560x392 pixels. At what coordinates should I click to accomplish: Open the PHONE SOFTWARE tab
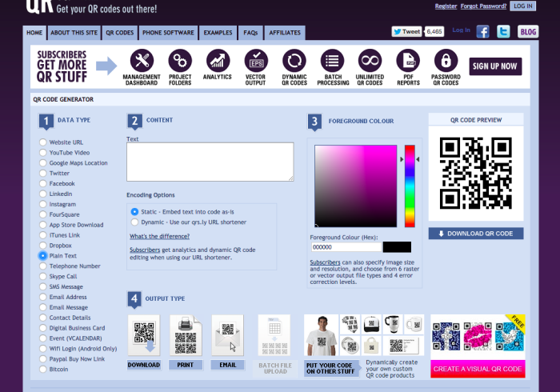click(x=168, y=33)
